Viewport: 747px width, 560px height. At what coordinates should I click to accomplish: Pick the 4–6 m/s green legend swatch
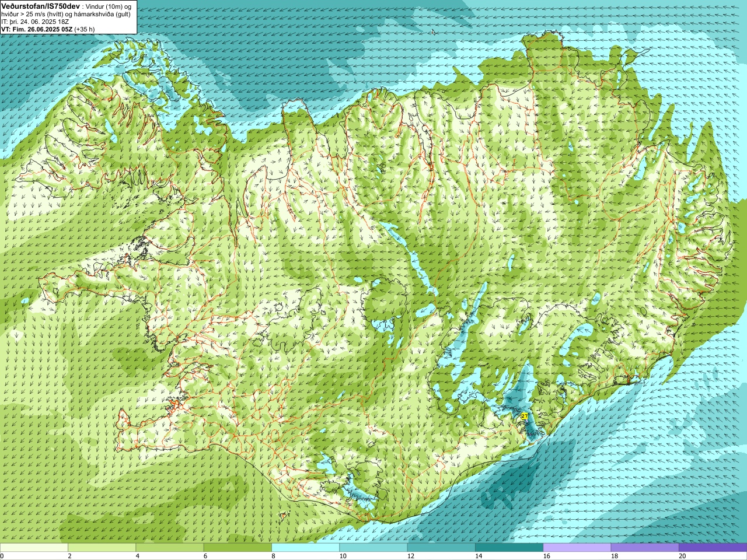coord(169,548)
